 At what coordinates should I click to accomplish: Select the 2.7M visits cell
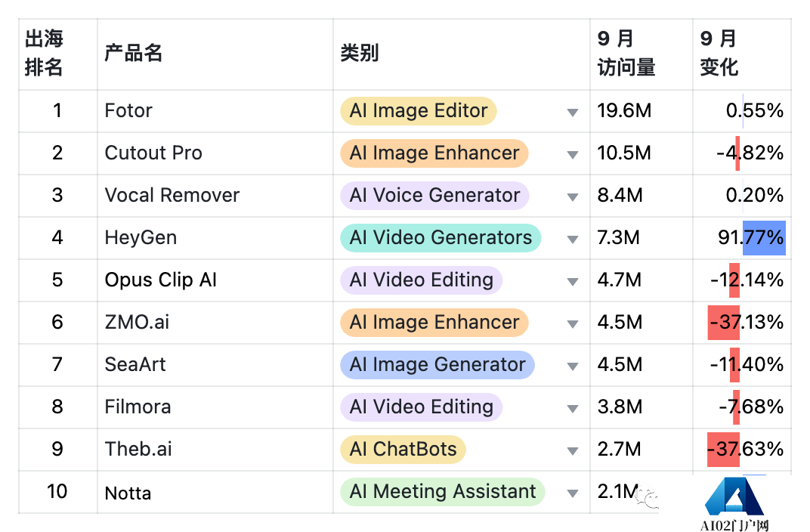[x=641, y=450]
